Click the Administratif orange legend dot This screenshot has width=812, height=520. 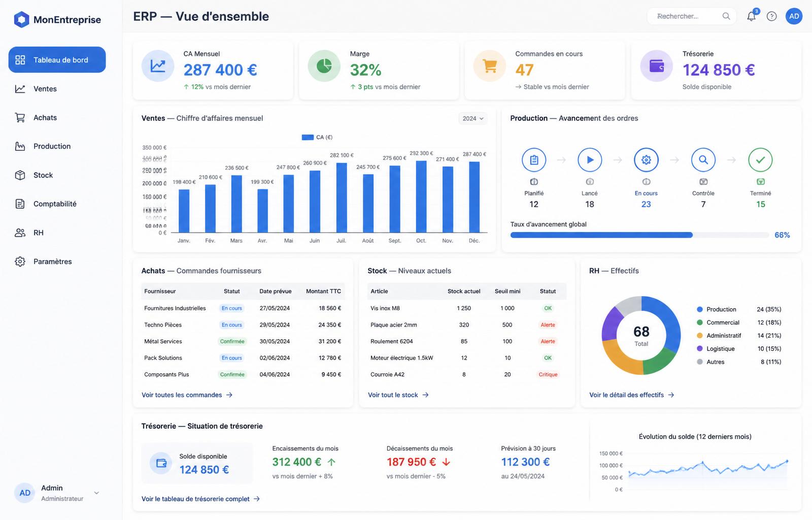point(700,336)
